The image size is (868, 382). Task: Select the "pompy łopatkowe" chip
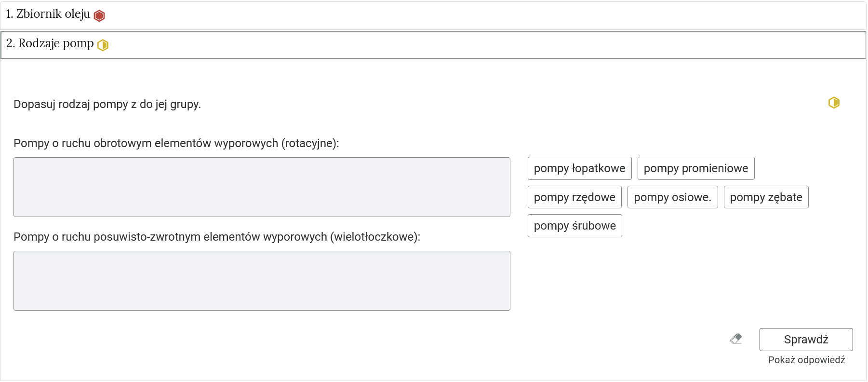click(x=579, y=168)
